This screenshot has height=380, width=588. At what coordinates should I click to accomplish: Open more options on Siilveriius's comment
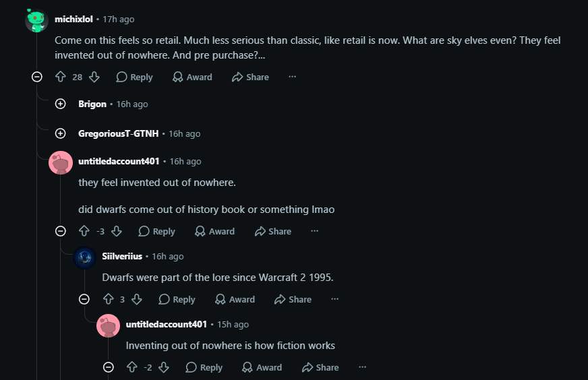[x=335, y=299]
